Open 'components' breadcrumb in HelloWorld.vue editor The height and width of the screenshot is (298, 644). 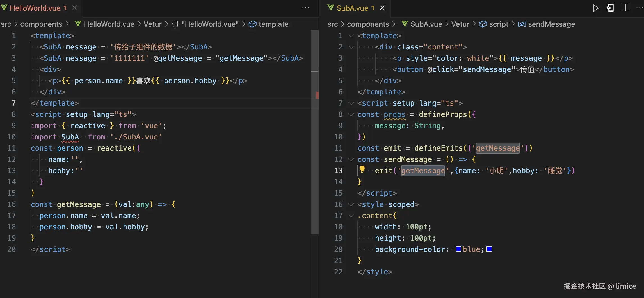coord(41,24)
